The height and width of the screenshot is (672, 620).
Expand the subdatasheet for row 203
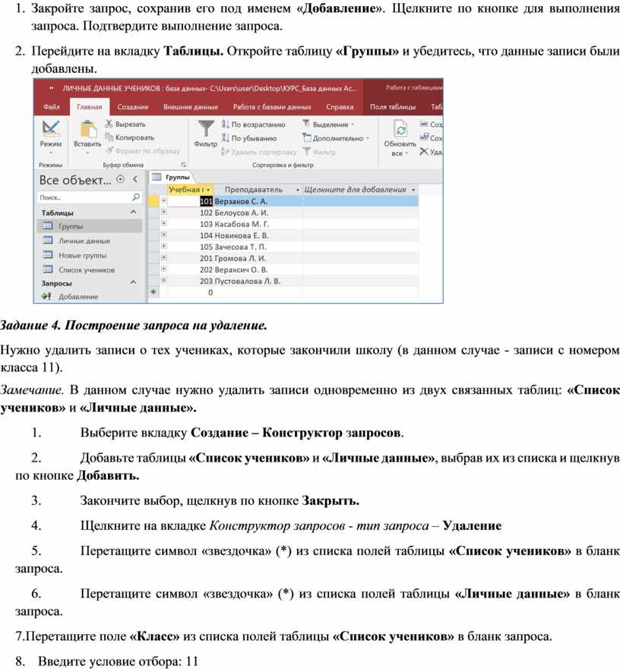click(163, 280)
